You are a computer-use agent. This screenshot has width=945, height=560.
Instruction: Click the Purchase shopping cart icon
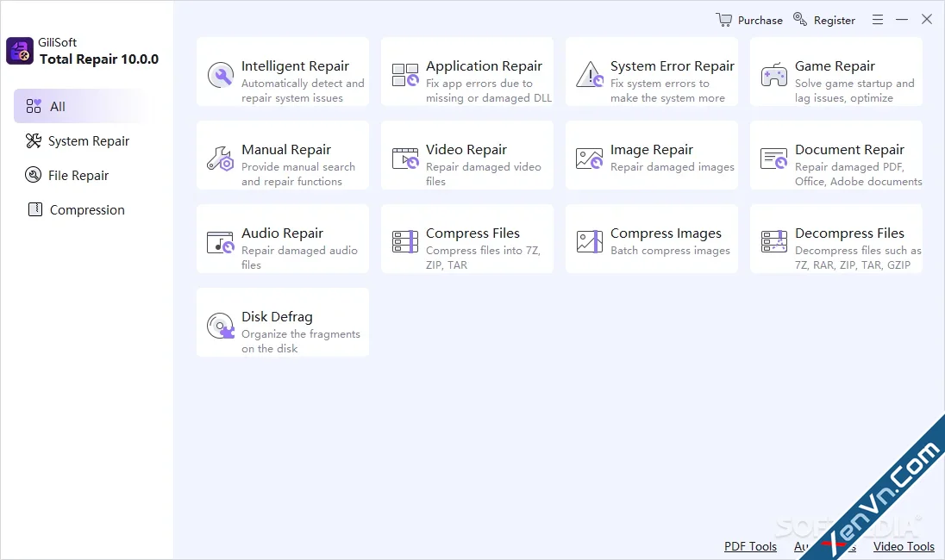coord(723,19)
